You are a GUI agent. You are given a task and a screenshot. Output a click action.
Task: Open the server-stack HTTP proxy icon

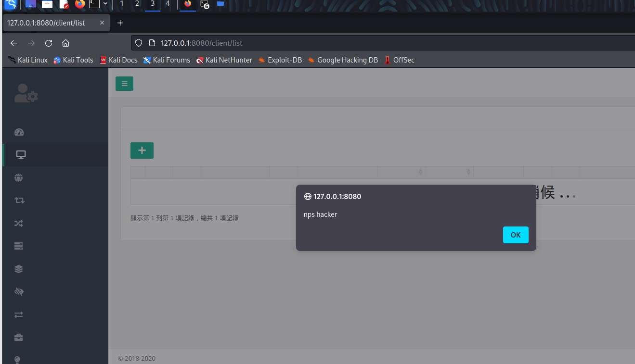[19, 246]
